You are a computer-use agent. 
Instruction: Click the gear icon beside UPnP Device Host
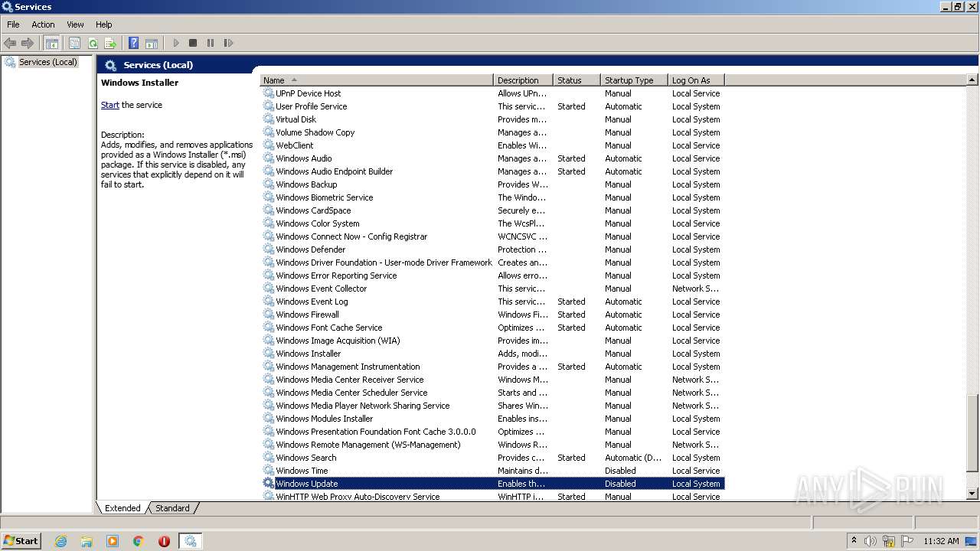268,93
